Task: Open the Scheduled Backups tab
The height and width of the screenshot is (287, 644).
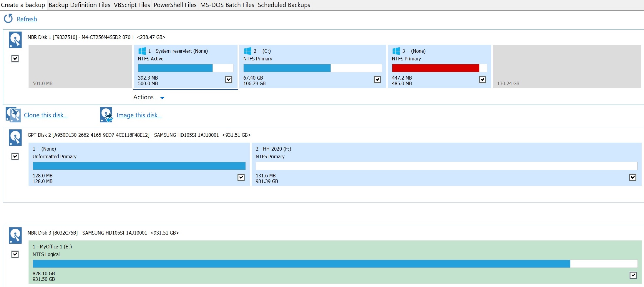Action: (284, 5)
